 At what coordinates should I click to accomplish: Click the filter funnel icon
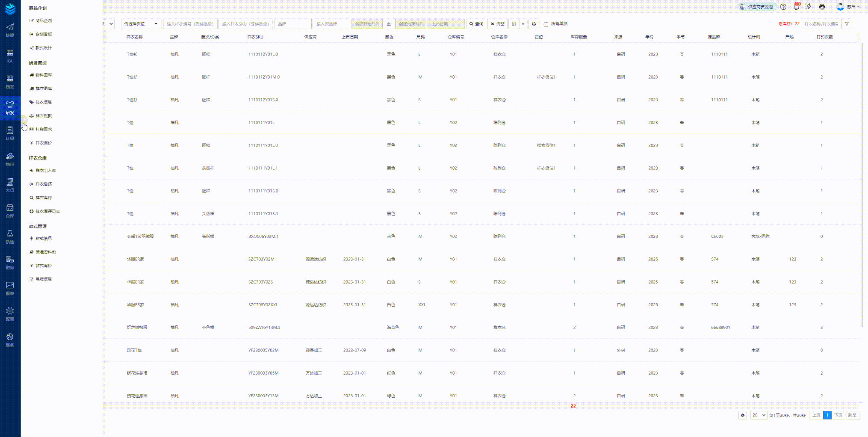847,24
